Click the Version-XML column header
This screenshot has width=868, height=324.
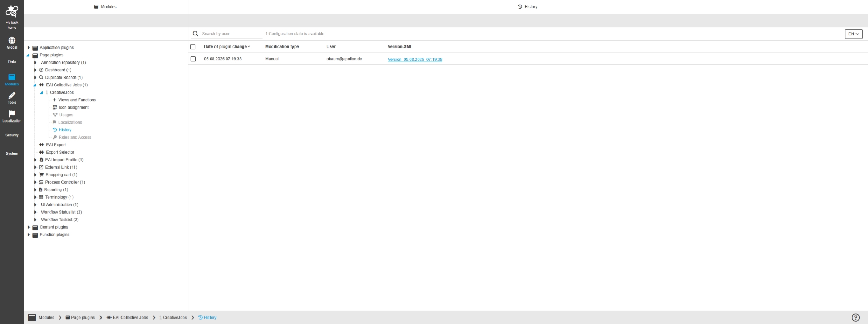pos(400,46)
